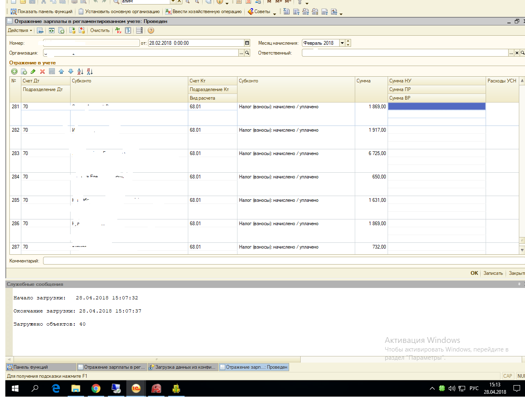This screenshot has width=525, height=420.
Task: Open Организация lookup with magnifier icon
Action: click(247, 53)
